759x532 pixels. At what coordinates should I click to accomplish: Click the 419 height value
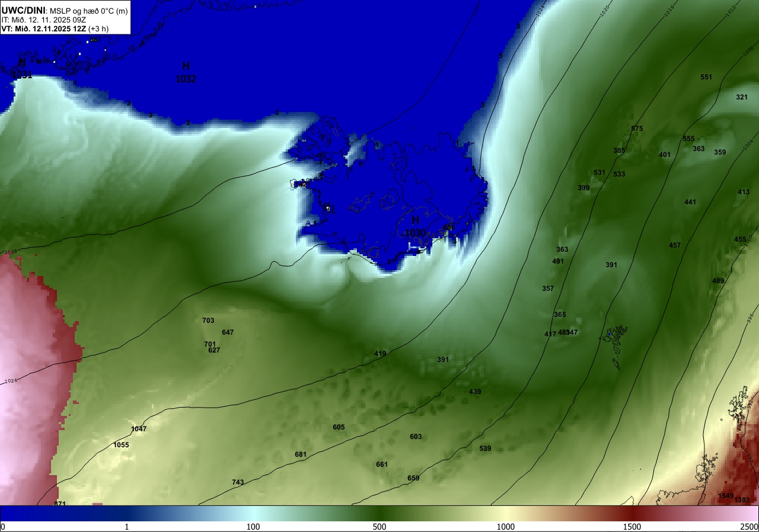[380, 354]
